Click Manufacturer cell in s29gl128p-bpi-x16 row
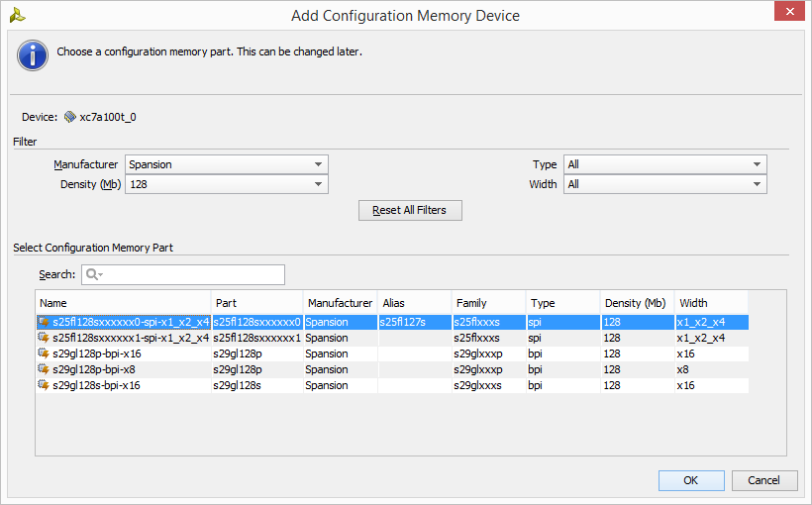 pos(341,353)
